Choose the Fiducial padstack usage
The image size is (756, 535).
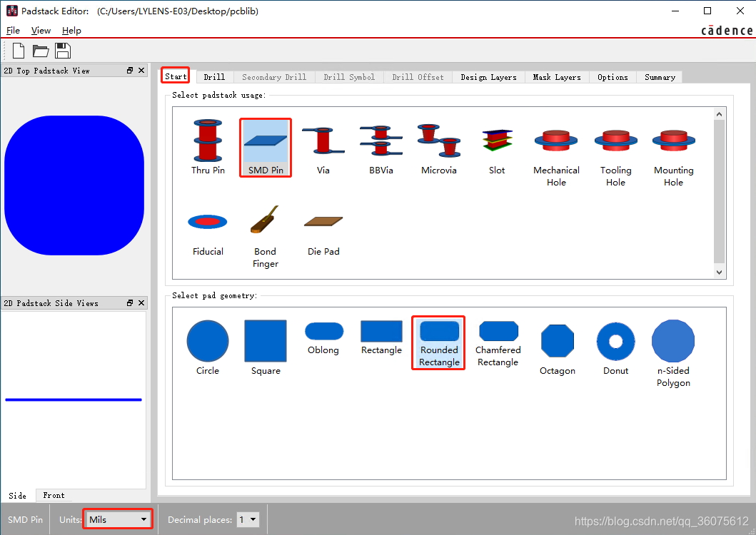[208, 232]
